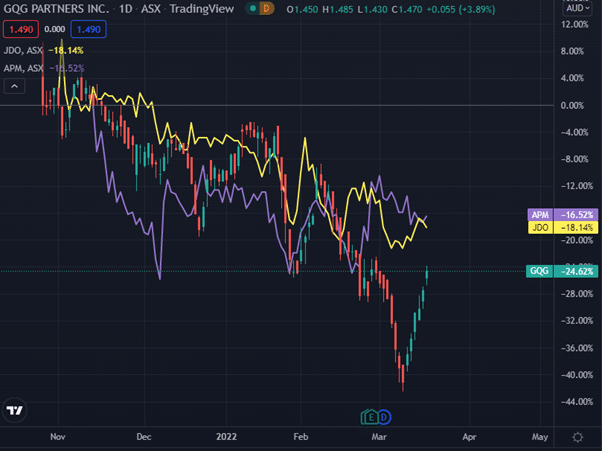
Task: Toggle the green market status dot
Action: (x=253, y=8)
